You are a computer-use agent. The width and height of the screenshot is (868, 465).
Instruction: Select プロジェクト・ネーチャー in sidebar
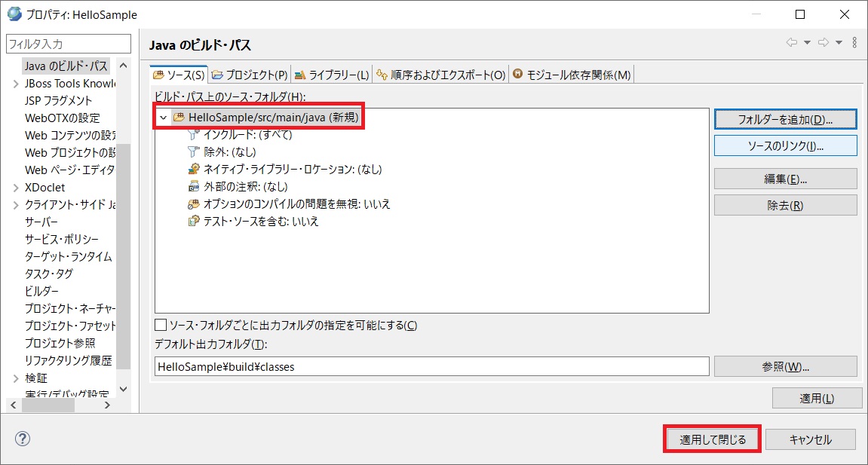(69, 308)
